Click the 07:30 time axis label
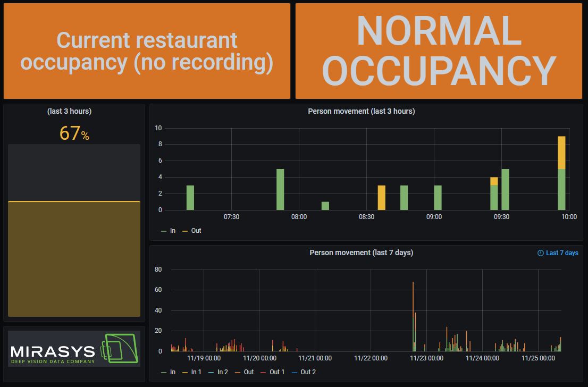The width and height of the screenshot is (588, 387). (231, 217)
